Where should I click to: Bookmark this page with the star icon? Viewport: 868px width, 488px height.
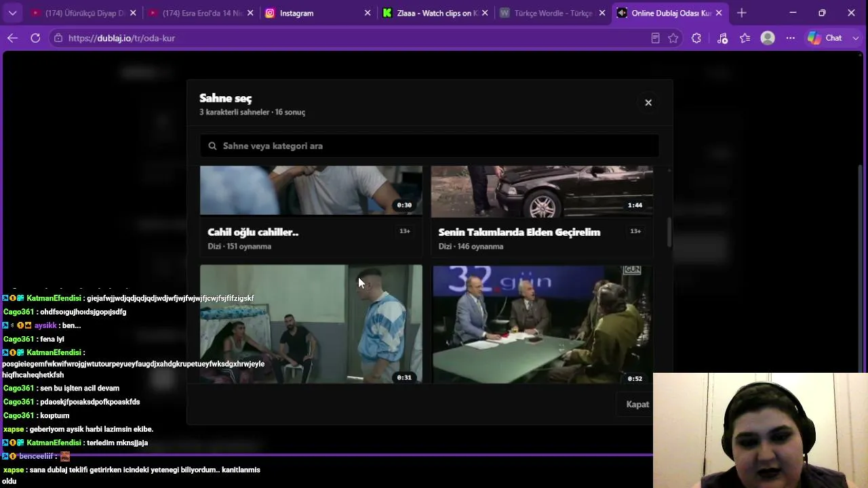coord(673,38)
